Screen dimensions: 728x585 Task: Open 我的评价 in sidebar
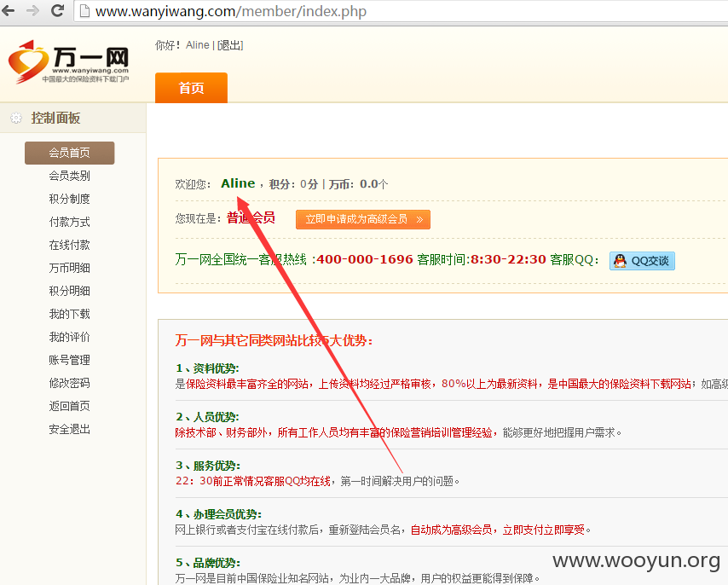click(x=70, y=337)
